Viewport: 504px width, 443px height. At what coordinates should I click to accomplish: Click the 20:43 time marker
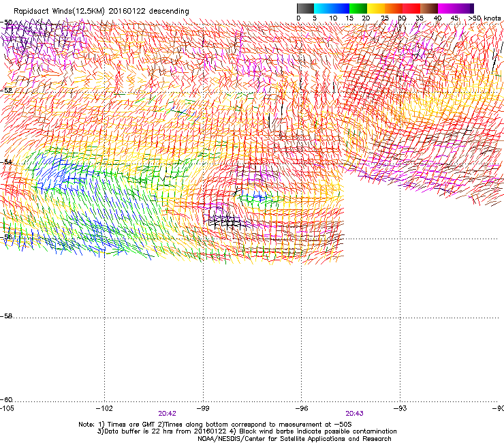pyautogui.click(x=354, y=414)
